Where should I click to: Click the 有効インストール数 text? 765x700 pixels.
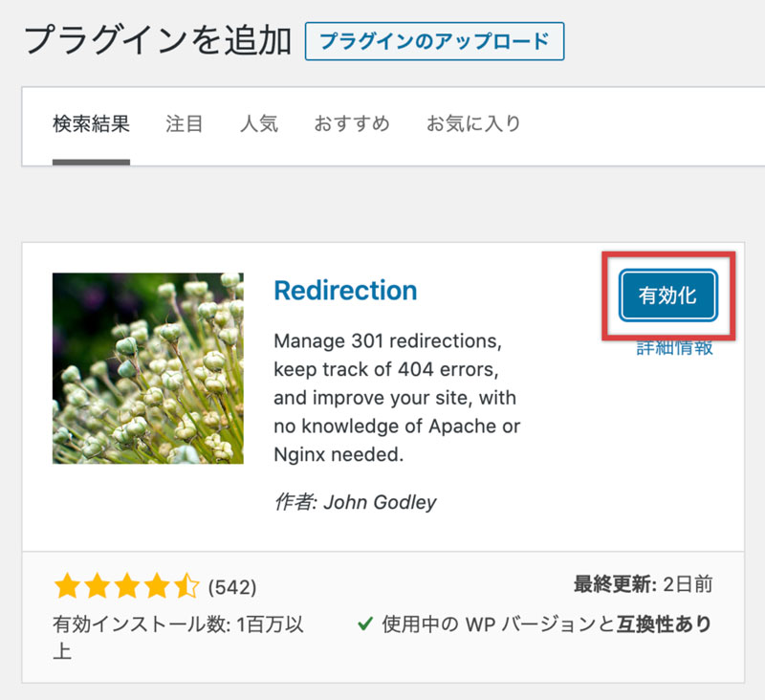click(178, 638)
